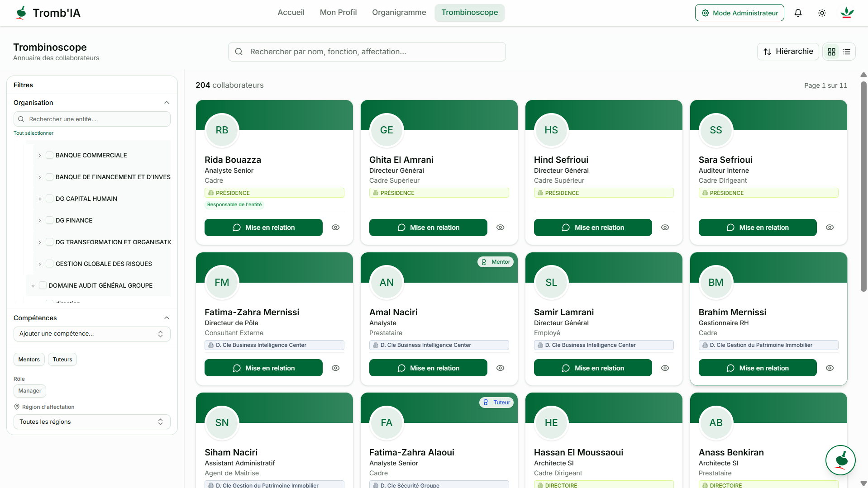Check BANQUE DE FINANCEMENT ET D'INVES checkbox

tap(50, 177)
